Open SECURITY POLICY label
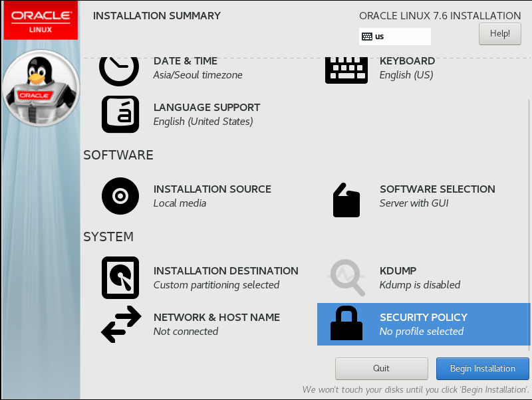The width and height of the screenshot is (532, 400). 424,318
